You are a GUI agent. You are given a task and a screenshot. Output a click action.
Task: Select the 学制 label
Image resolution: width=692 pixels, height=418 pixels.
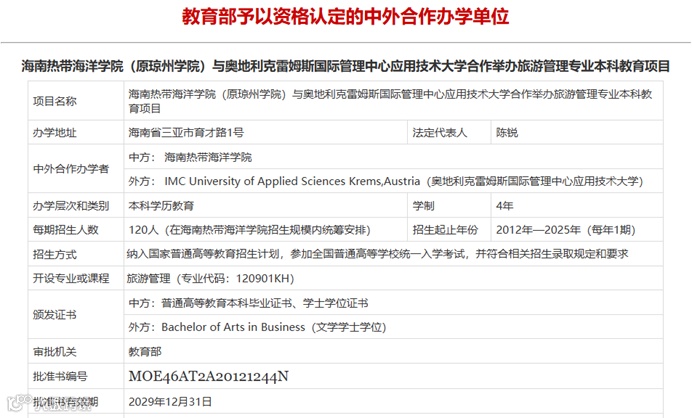pos(423,206)
